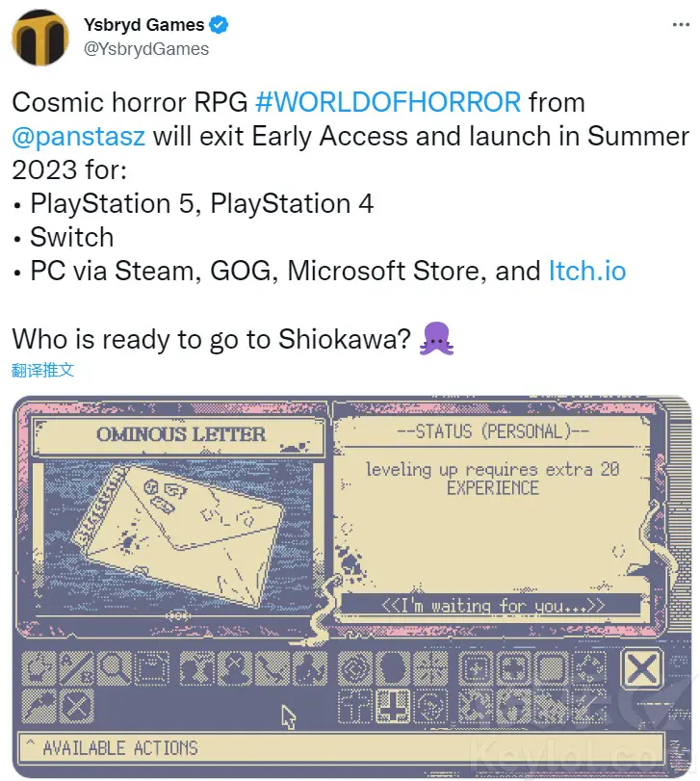
Task: Click the spiral swirl action icon
Action: (x=431, y=706)
